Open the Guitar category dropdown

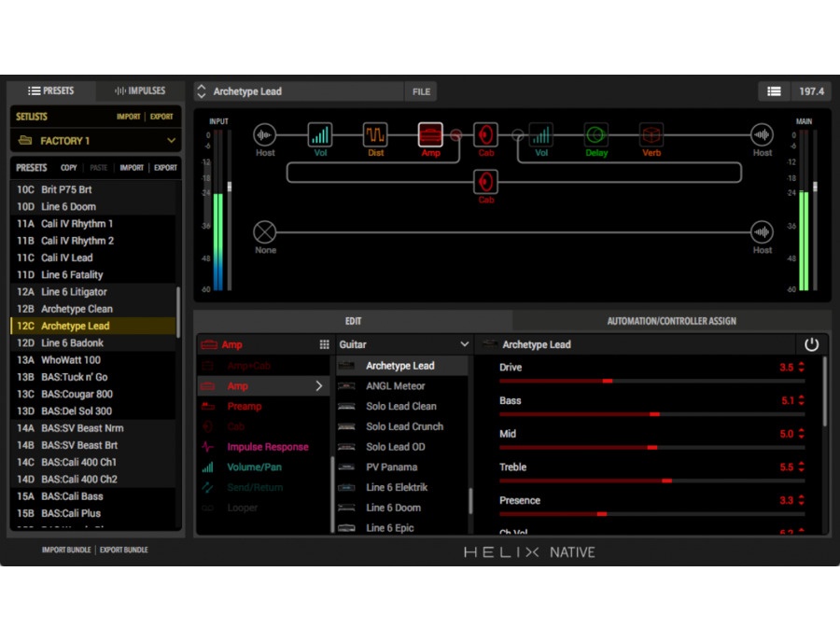point(405,344)
